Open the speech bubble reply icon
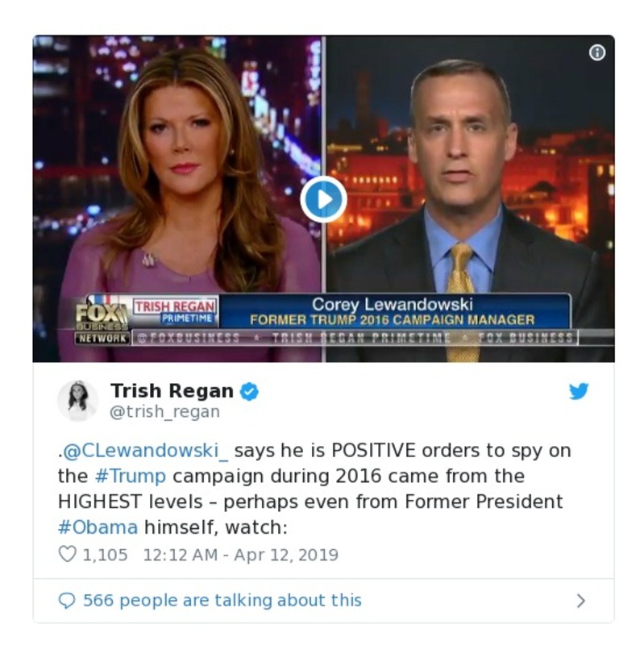The image size is (644, 662). 67,601
